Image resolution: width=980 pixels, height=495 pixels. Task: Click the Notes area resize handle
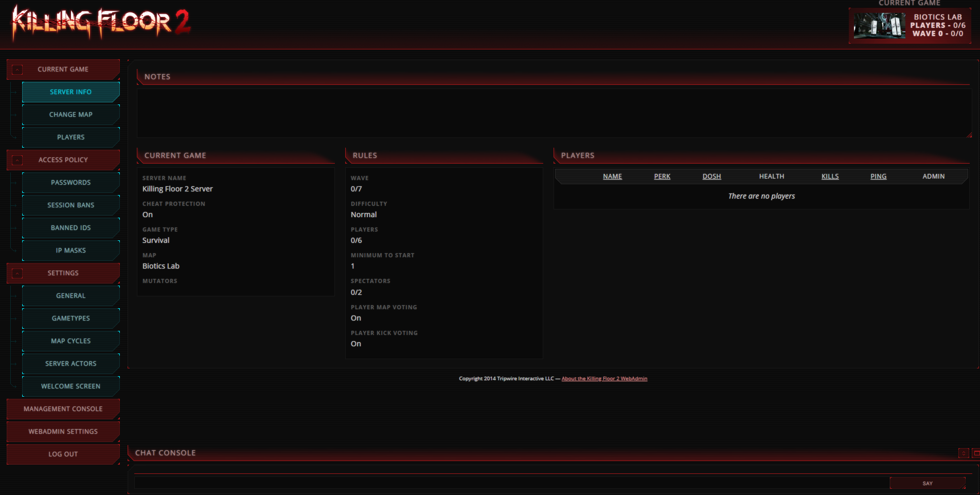click(x=969, y=135)
